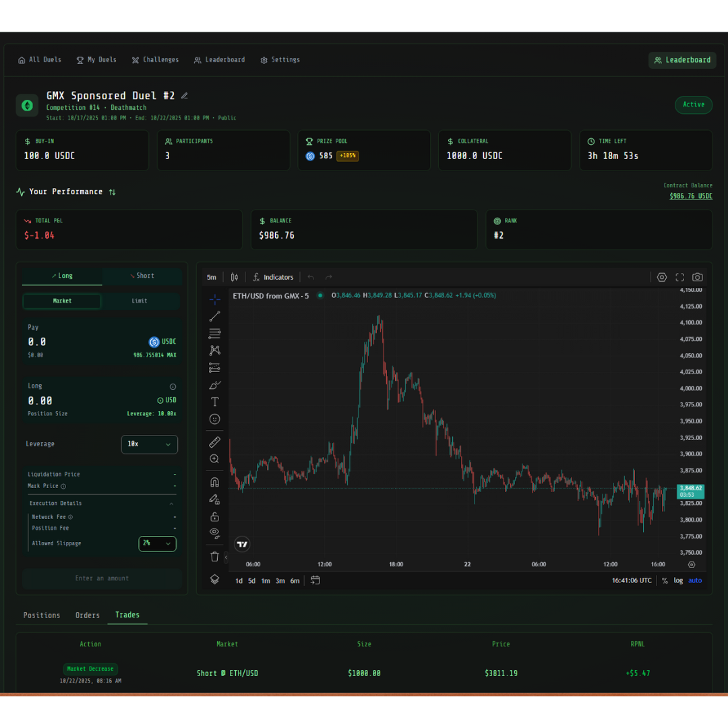Toggle hide all drawings eye icon
Viewport: 728px width, 728px height.
[214, 533]
